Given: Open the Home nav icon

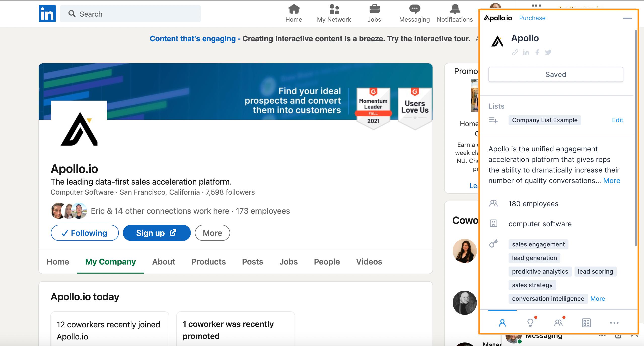Looking at the screenshot, I should 294,13.
